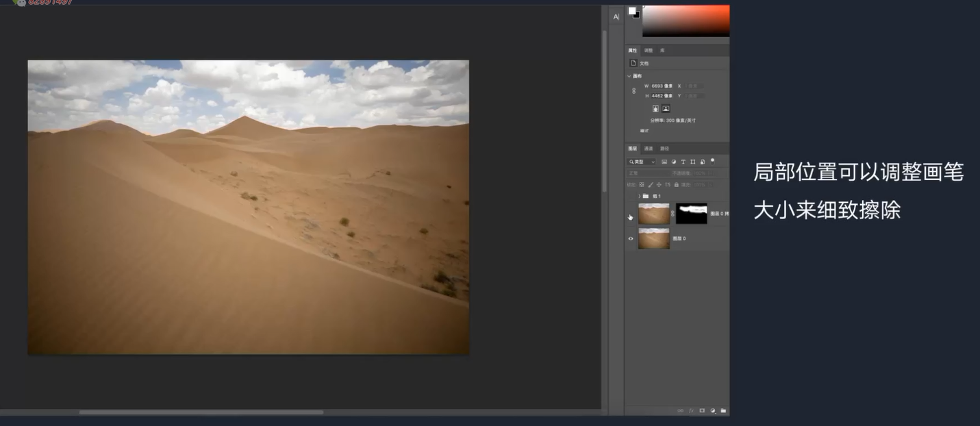Screen dimensions: 980x426
Task: Filter for pixel layers icon
Action: pos(664,162)
